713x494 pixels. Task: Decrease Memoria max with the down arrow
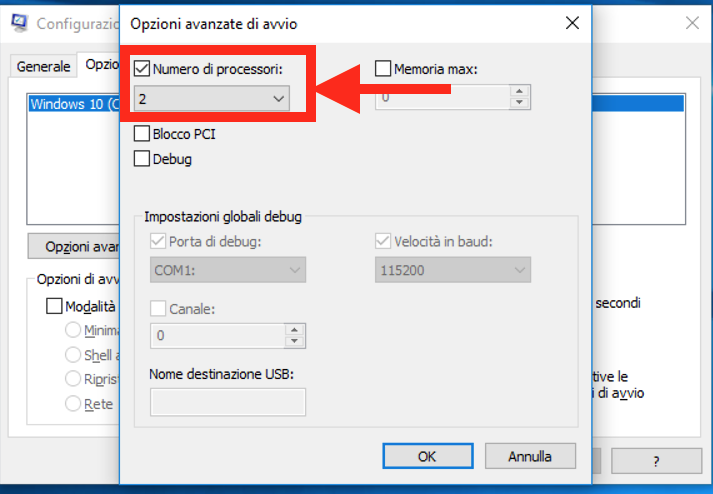click(x=519, y=103)
